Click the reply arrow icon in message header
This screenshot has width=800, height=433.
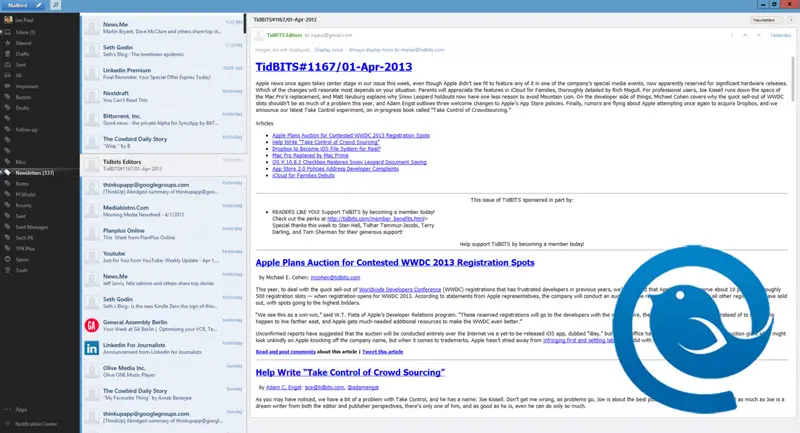745,35
